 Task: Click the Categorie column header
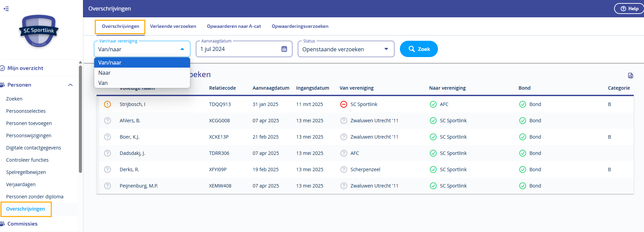(619, 88)
